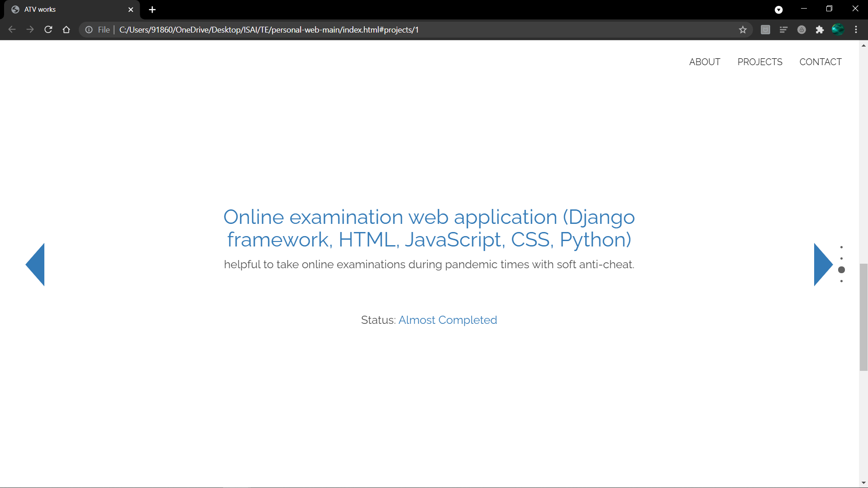Click the shield extension icon
This screenshot has height=488, width=868.
(x=765, y=30)
